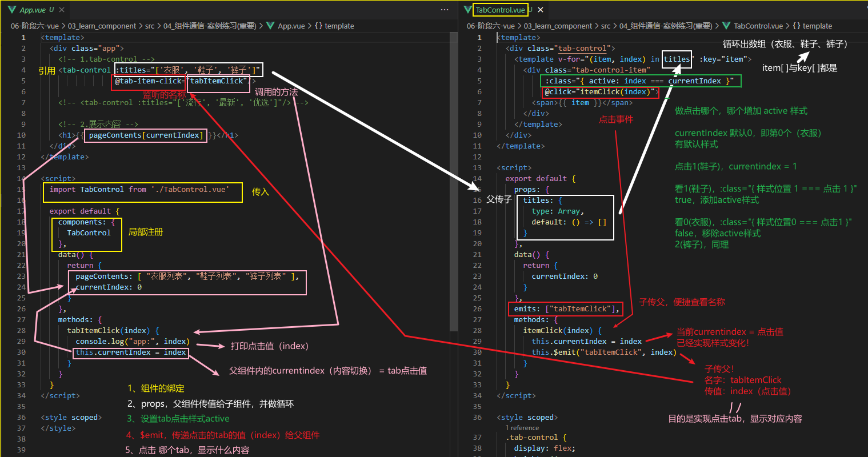The image size is (868, 457).
Task: Open '04_组件通信-案例练习(重要)' breadcrumb in TabControl.vue editor
Action: pyautogui.click(x=666, y=26)
